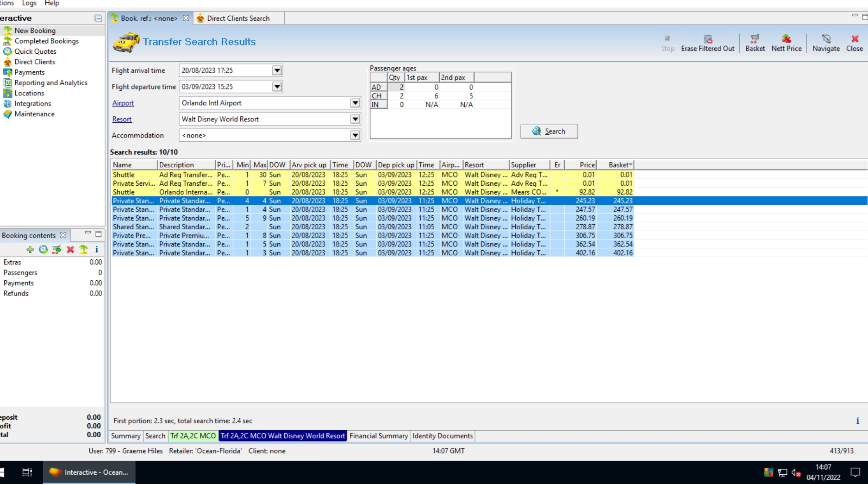Screen dimensions: 868x484
Task: Expand the Accommodation dropdown list
Action: [355, 135]
